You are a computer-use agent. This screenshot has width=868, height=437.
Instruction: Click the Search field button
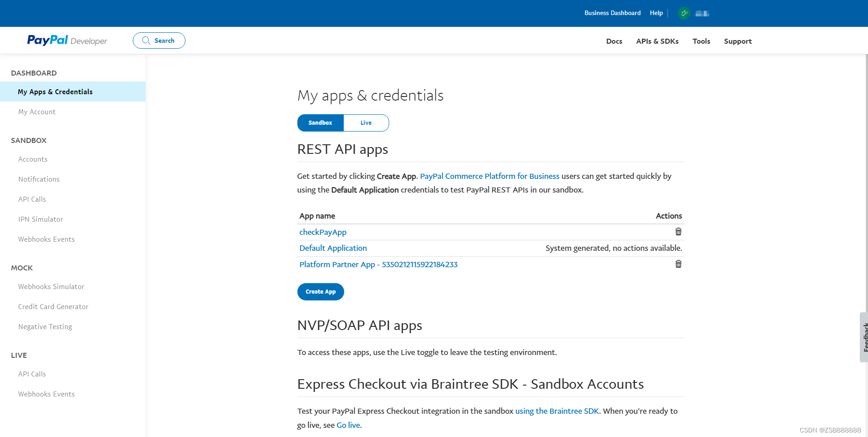click(x=159, y=41)
